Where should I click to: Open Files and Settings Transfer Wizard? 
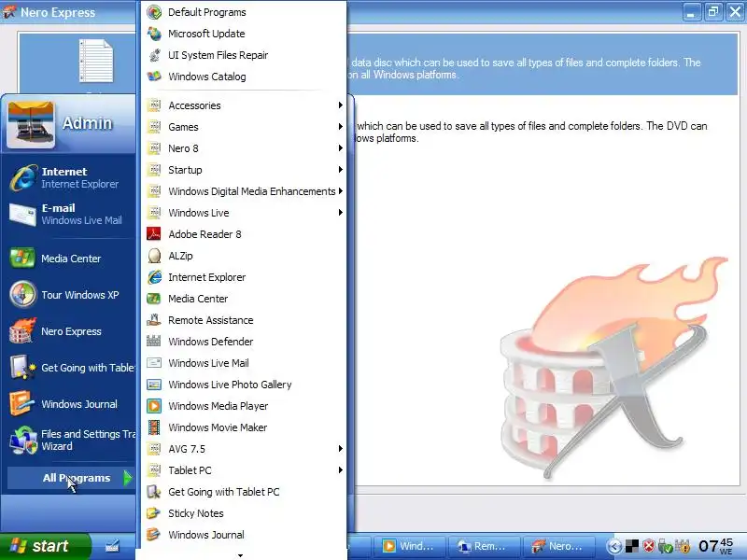tap(71, 441)
